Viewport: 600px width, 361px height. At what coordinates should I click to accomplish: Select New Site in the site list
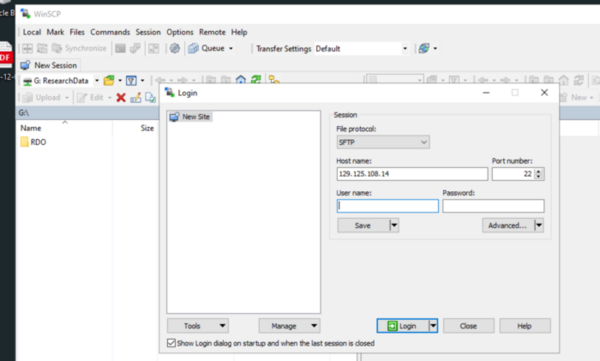[191, 117]
